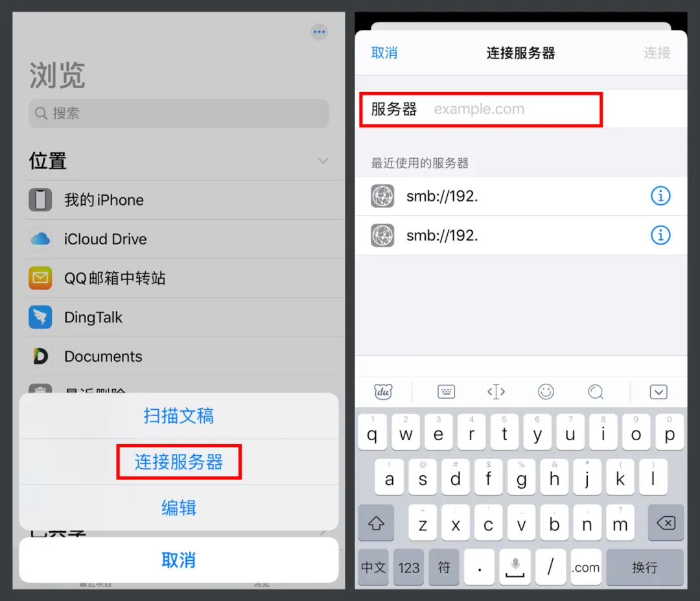The height and width of the screenshot is (601, 700).
Task: Tap the info icon for first smb server
Action: (x=660, y=196)
